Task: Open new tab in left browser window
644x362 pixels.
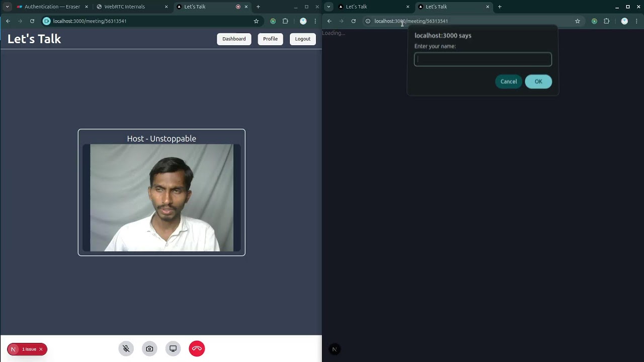Action: (x=258, y=7)
